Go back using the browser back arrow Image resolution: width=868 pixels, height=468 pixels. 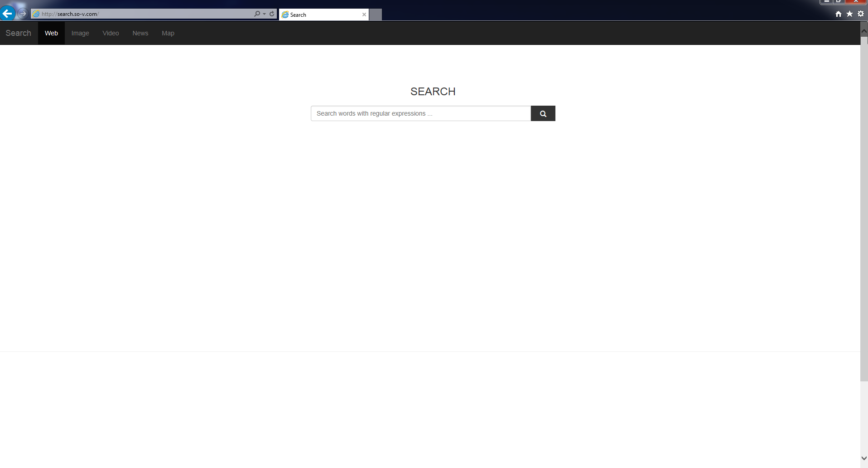tap(7, 14)
